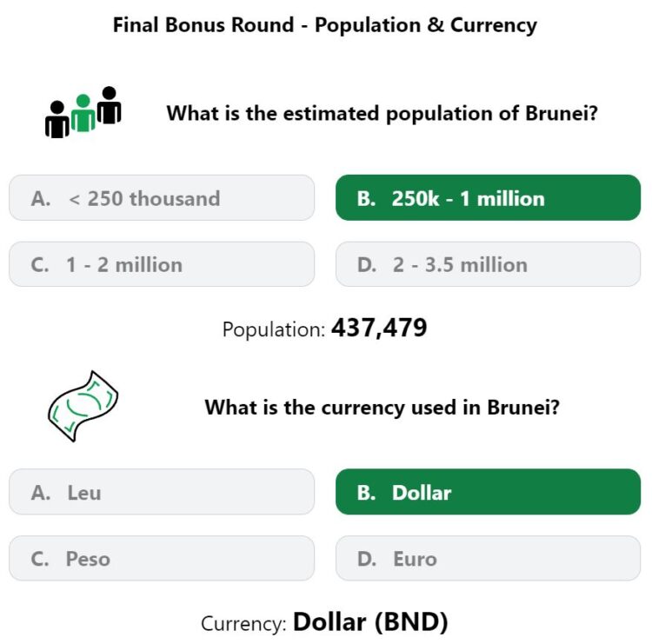Choose Euro as the currency answer
Image resolution: width=652 pixels, height=644 pixels.
coord(488,559)
